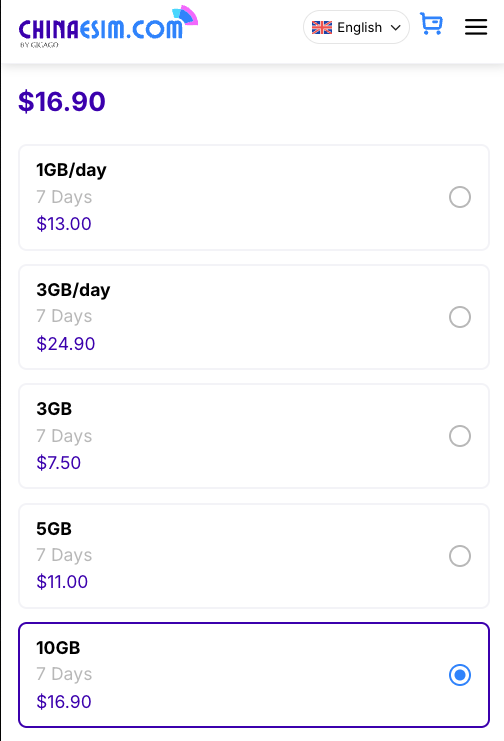Choose the 3GB/day plan title
504x741 pixels.
pyautogui.click(x=73, y=289)
